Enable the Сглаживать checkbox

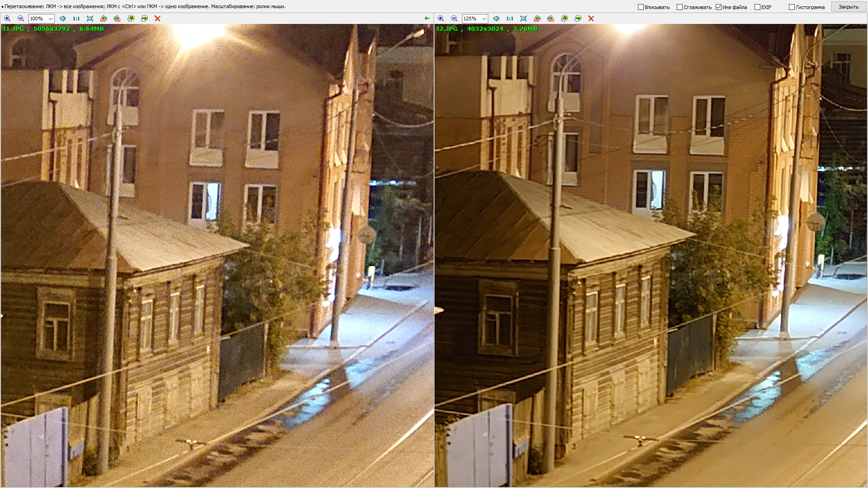point(679,7)
